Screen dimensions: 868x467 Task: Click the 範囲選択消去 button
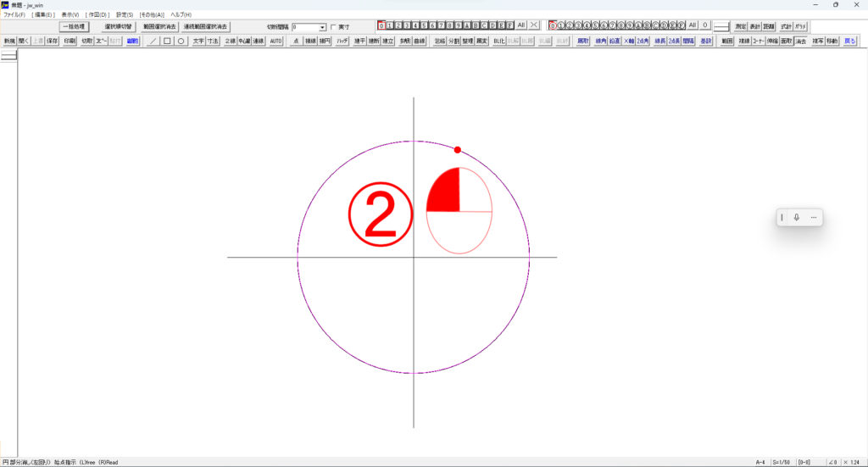pyautogui.click(x=159, y=27)
